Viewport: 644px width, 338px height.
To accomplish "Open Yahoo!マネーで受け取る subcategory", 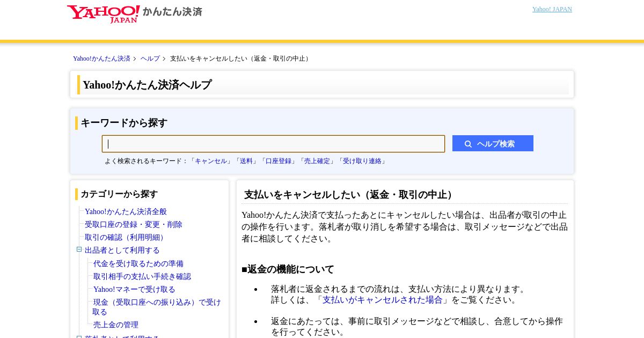I will pyautogui.click(x=134, y=289).
